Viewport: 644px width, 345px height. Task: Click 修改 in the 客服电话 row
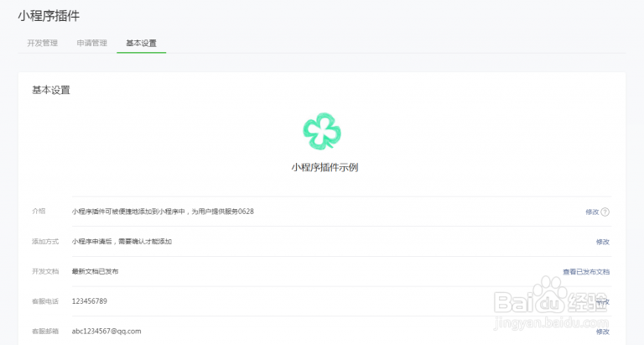tap(602, 301)
